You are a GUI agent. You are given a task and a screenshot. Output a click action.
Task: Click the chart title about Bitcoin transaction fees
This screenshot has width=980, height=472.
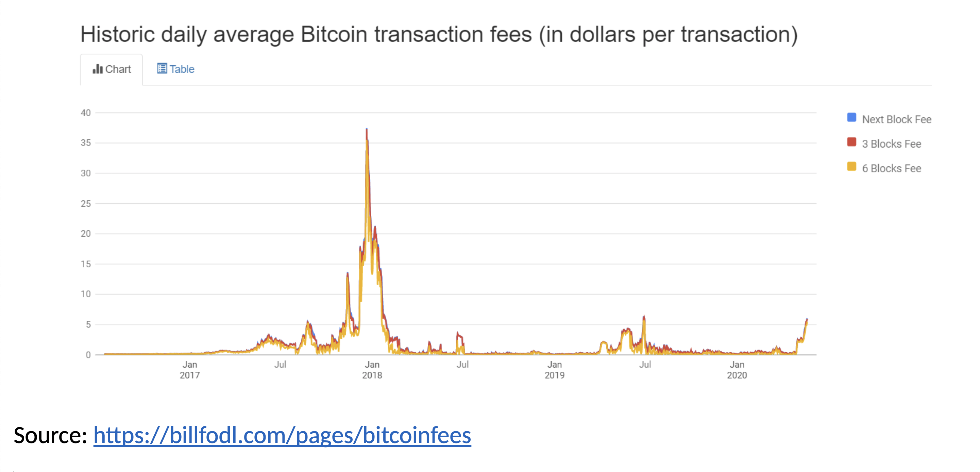coord(439,34)
